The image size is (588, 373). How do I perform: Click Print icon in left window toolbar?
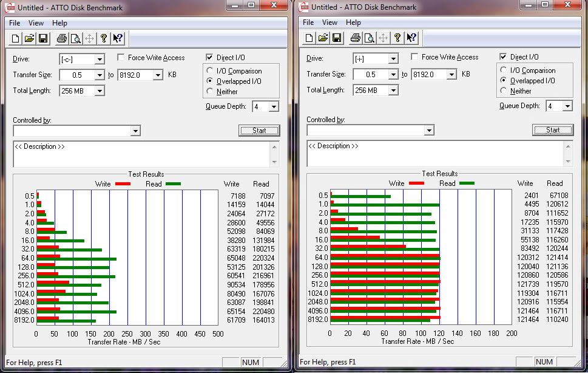point(62,38)
